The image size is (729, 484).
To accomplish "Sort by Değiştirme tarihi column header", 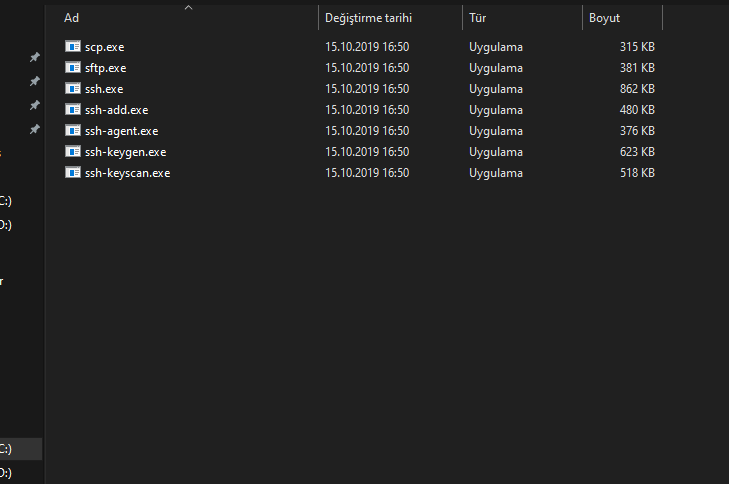I will pos(368,18).
